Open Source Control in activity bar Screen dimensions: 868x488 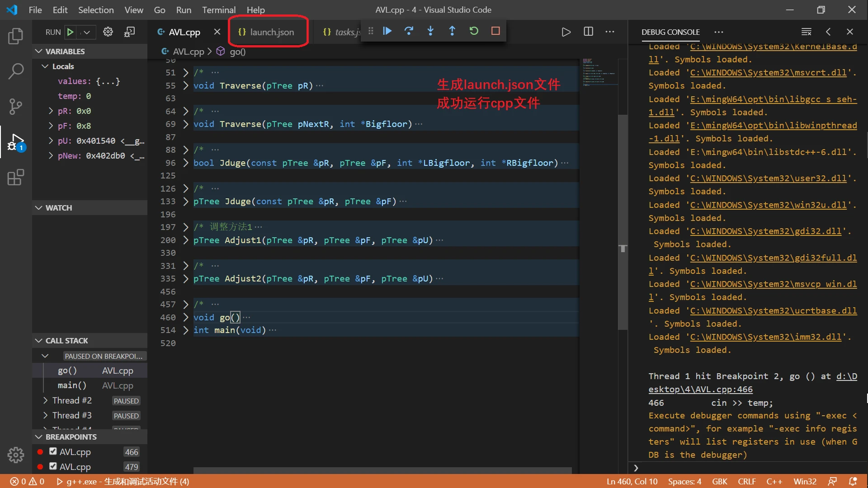(16, 107)
